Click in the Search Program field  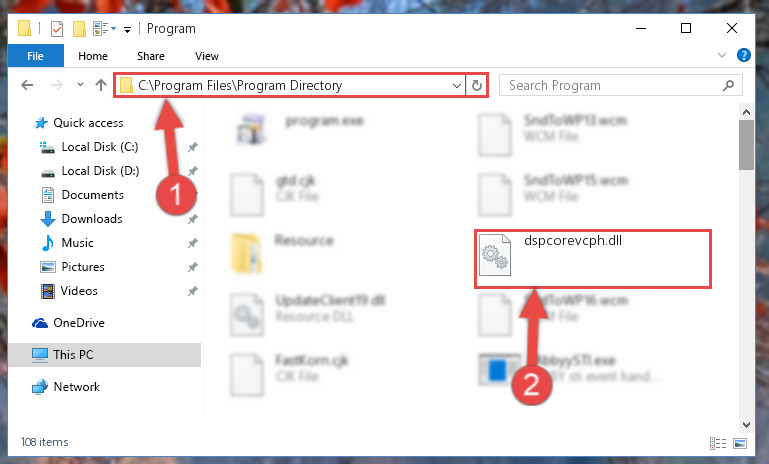tap(611, 85)
